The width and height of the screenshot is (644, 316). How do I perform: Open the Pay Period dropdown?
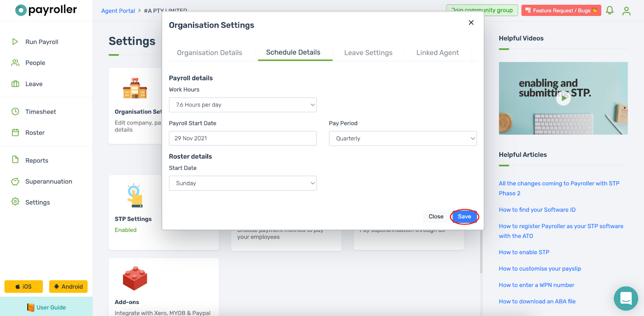coord(402,138)
